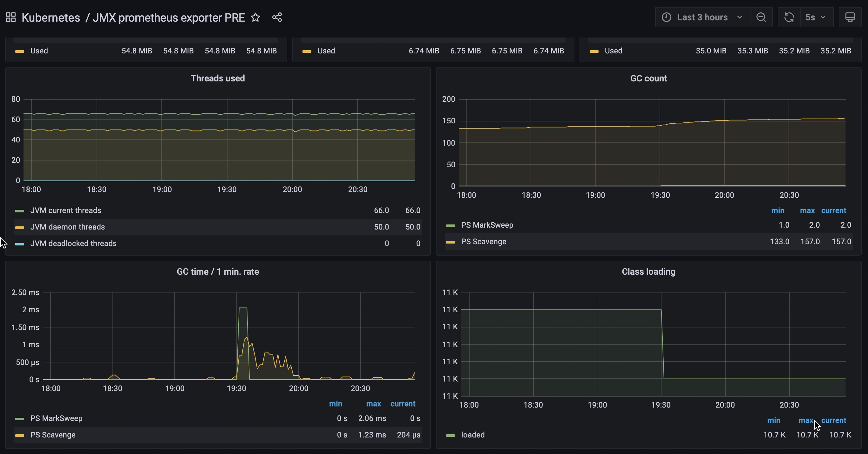The height and width of the screenshot is (454, 868).
Task: Toggle JVM current threads series visibility
Action: (x=66, y=210)
